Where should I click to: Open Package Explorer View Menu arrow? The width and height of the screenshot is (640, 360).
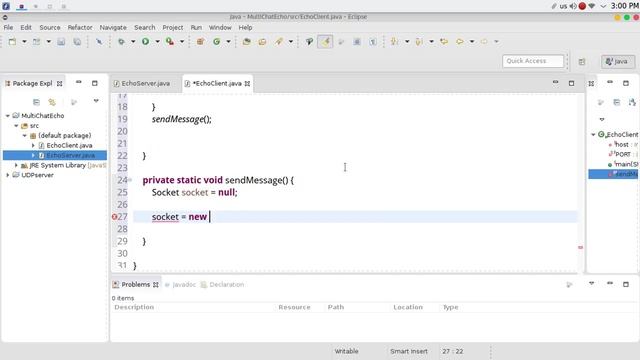(96, 101)
